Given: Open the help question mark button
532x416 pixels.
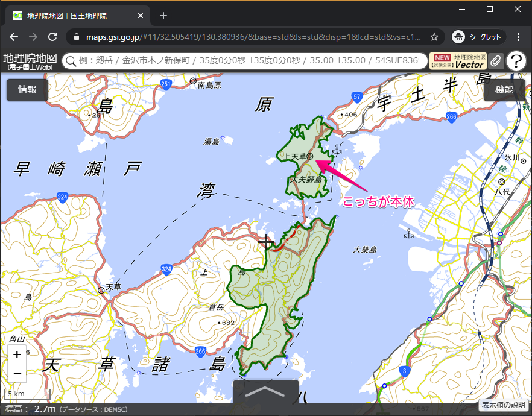Looking at the screenshot, I should click(516, 61).
